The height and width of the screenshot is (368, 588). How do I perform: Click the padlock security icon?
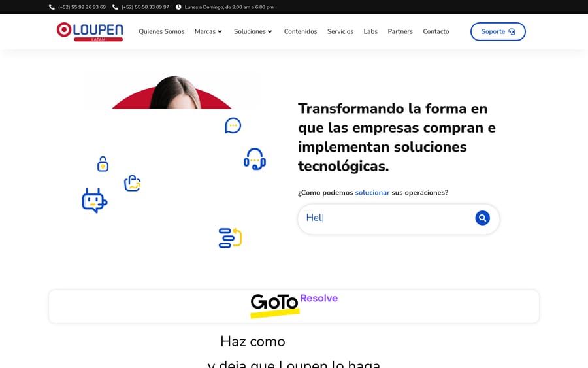coord(103,164)
